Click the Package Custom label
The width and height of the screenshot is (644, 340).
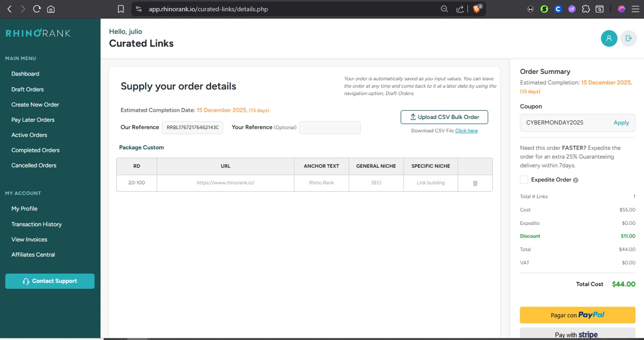[141, 147]
